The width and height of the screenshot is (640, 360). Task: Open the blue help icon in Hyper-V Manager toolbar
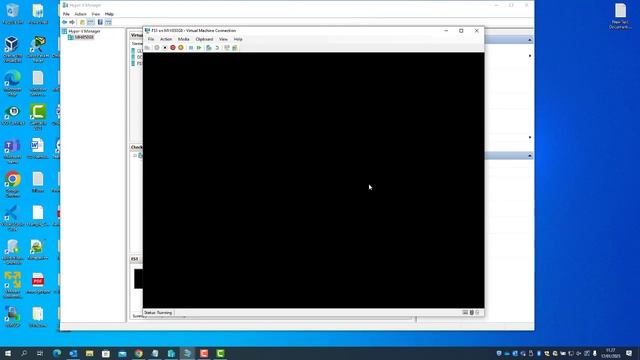(x=100, y=22)
